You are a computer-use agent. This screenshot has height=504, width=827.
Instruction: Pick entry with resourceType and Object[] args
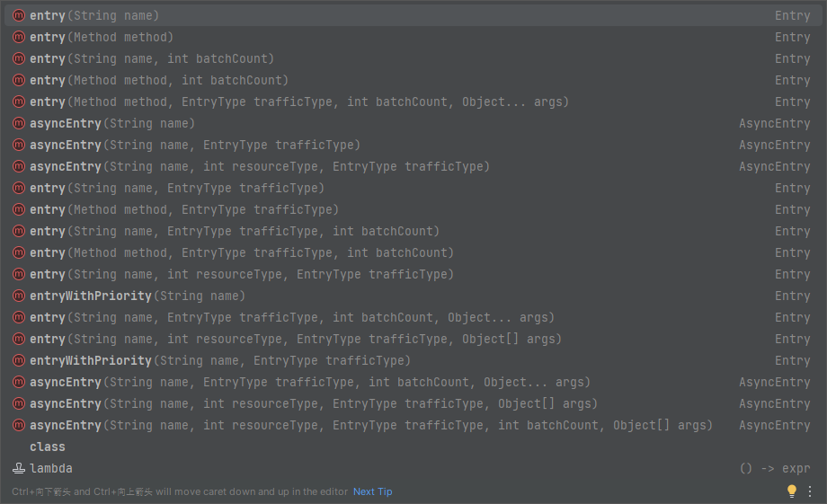(413, 339)
